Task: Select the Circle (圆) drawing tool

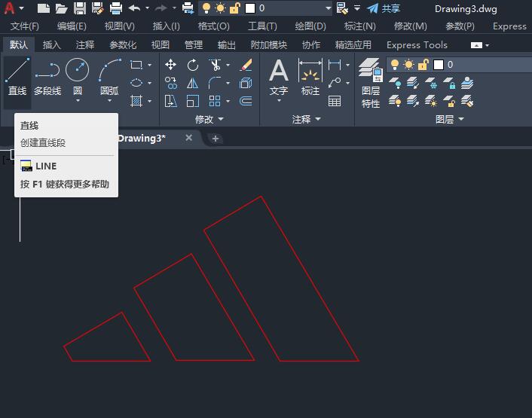Action: pyautogui.click(x=78, y=70)
